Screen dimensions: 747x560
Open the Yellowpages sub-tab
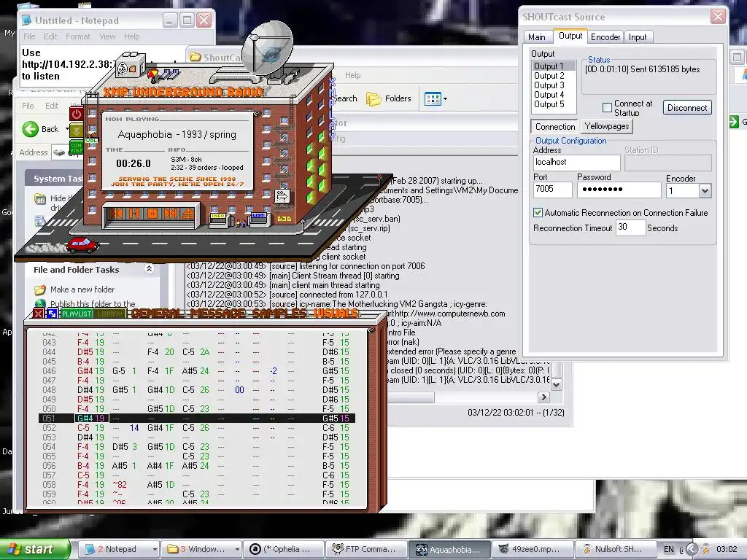click(x=606, y=126)
